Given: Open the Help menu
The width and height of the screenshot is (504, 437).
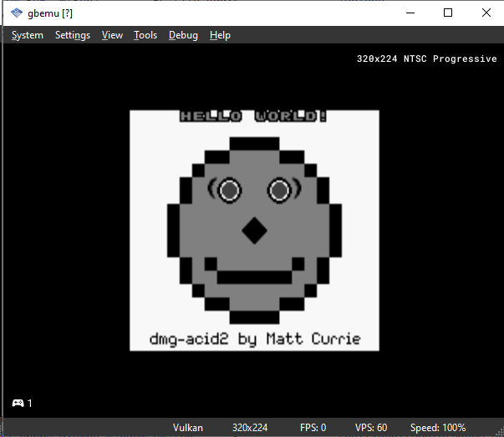Looking at the screenshot, I should 220,35.
